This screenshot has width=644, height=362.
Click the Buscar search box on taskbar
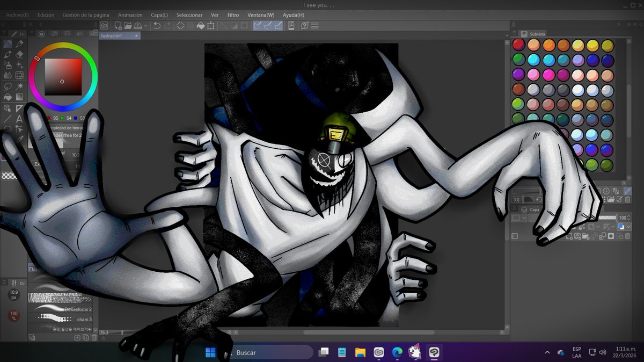click(x=268, y=352)
